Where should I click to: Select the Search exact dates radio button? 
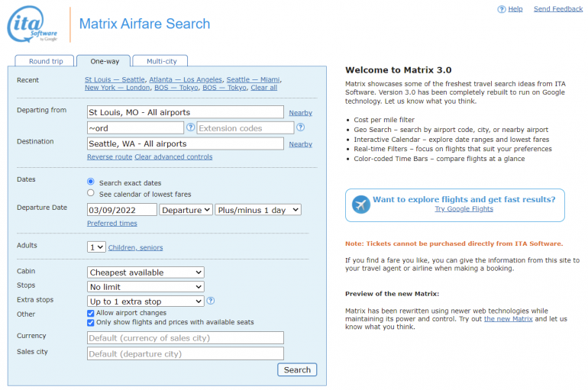[91, 182]
